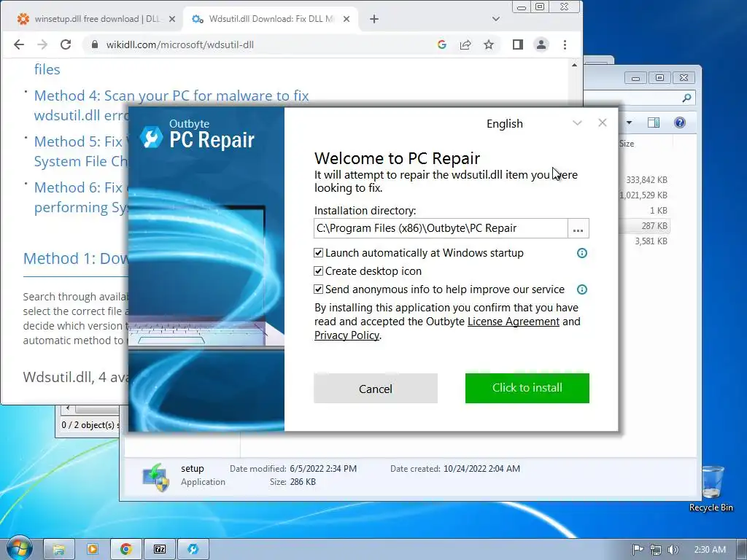Toggle Explorer preview pane icon
The image size is (747, 560).
654,122
